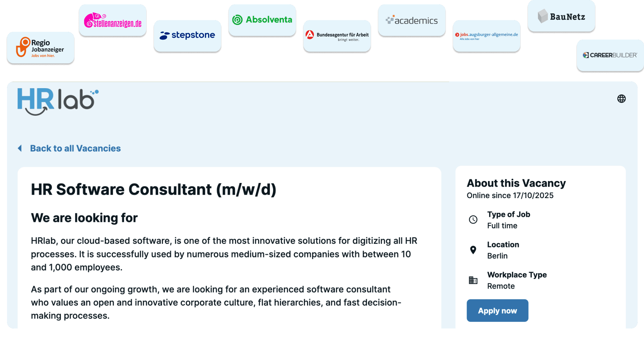Click the back arrow chevron
644x362 pixels.
(x=20, y=148)
